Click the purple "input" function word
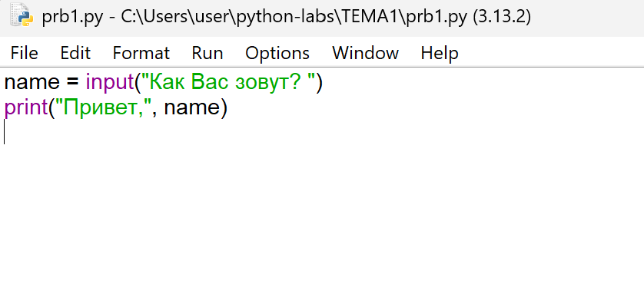Image resolution: width=644 pixels, height=307 pixels. click(110, 82)
